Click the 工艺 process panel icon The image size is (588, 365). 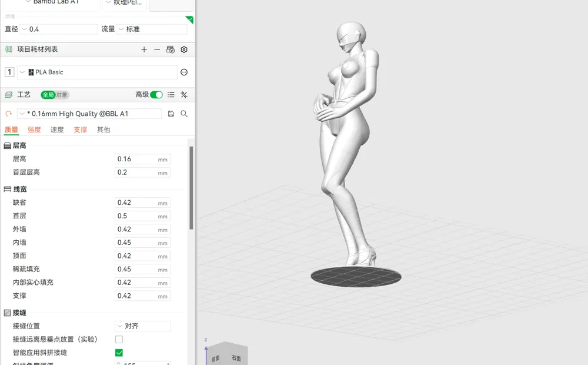[9, 95]
